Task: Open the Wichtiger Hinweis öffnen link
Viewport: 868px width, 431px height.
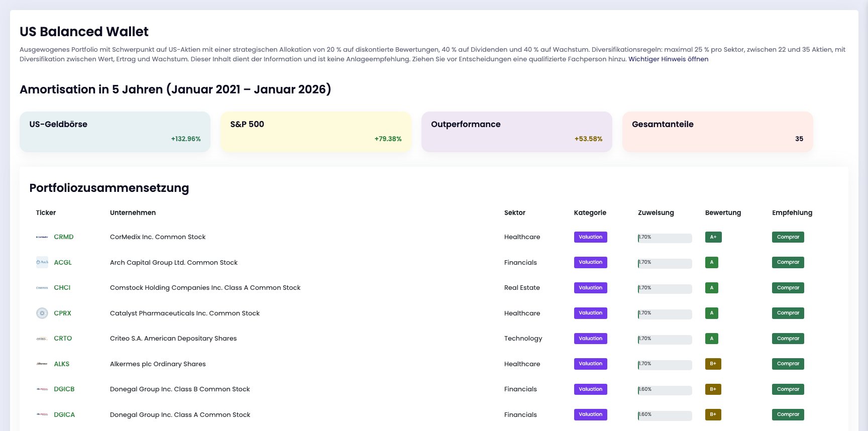Action: [668, 59]
